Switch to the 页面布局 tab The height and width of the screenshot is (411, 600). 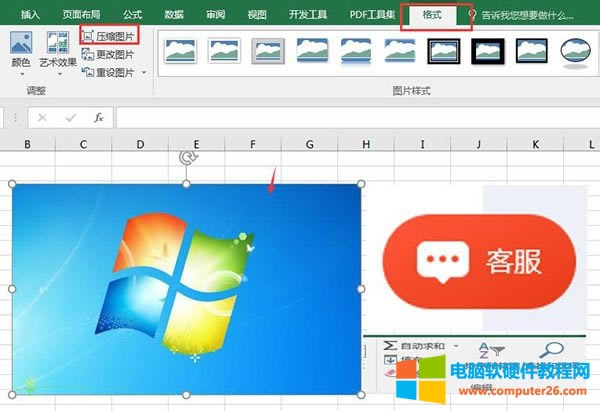[x=81, y=15]
